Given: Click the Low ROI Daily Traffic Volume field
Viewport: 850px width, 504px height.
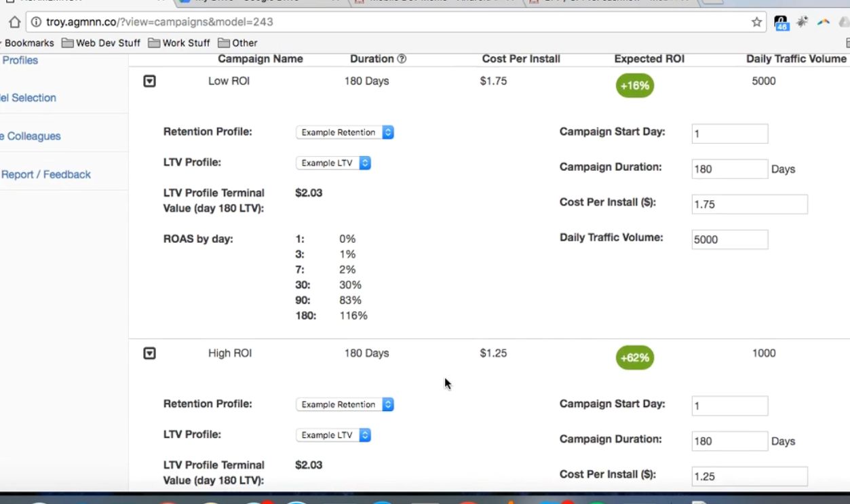Looking at the screenshot, I should 729,239.
